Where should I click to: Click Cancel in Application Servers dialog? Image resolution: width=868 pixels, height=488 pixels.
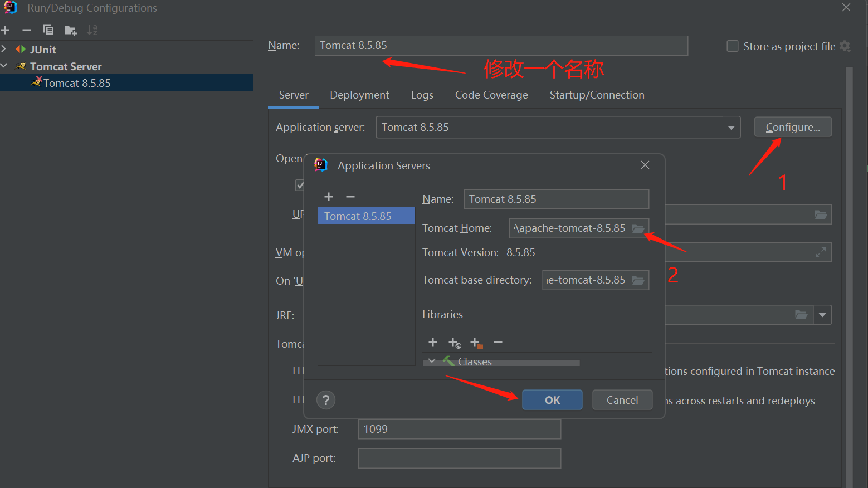tap(622, 400)
